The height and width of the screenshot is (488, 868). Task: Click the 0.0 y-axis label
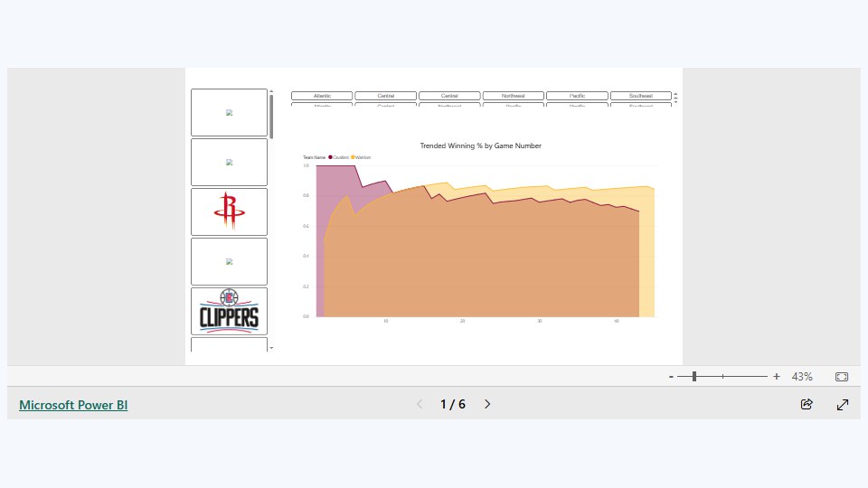pyautogui.click(x=306, y=316)
